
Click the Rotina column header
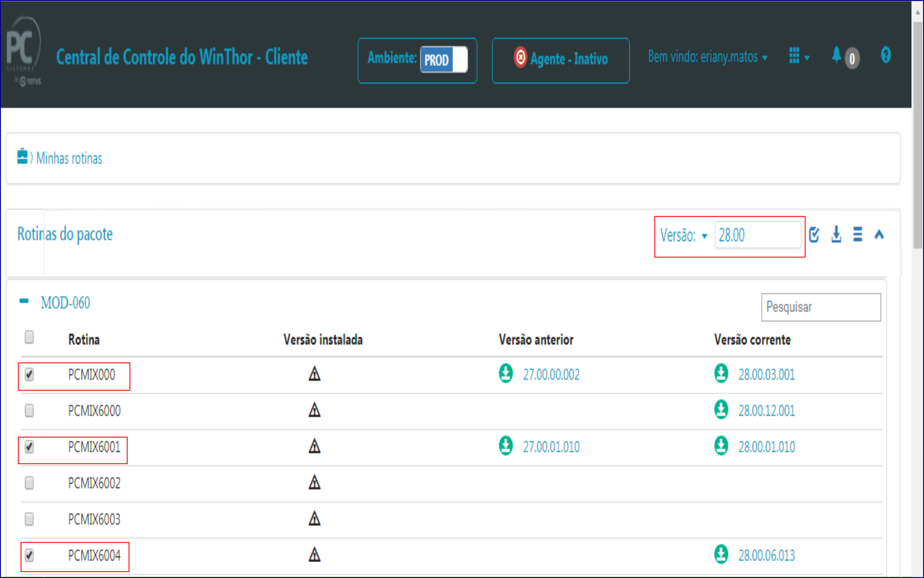(84, 340)
